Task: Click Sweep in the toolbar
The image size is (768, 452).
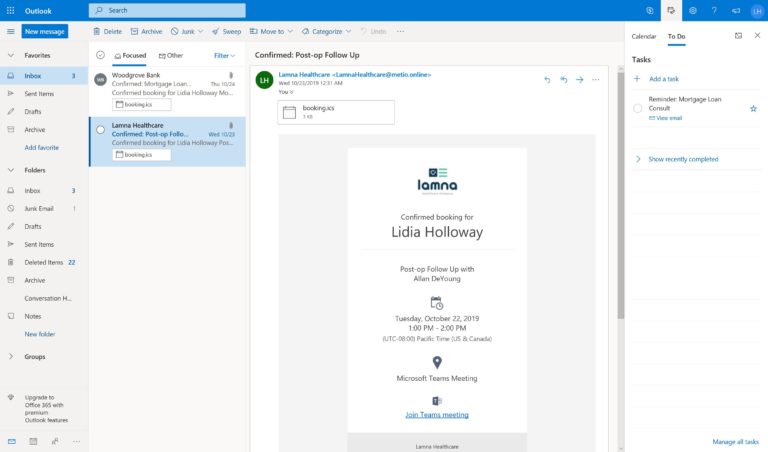Action: (226, 31)
